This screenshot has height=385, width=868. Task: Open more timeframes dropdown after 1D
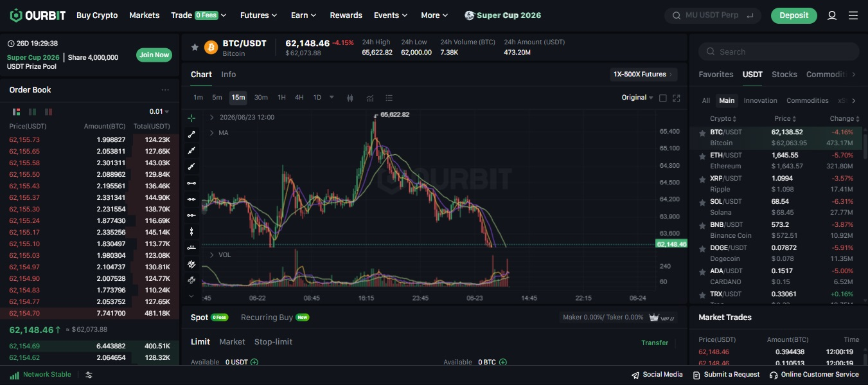point(332,98)
